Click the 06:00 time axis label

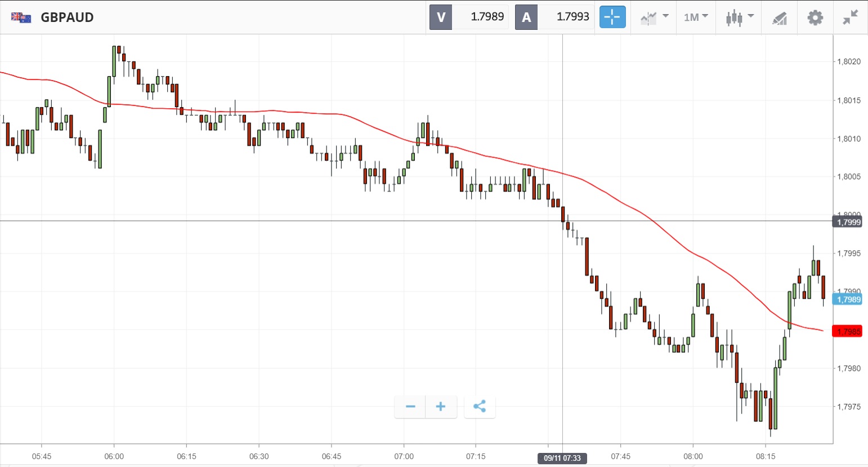pos(114,456)
